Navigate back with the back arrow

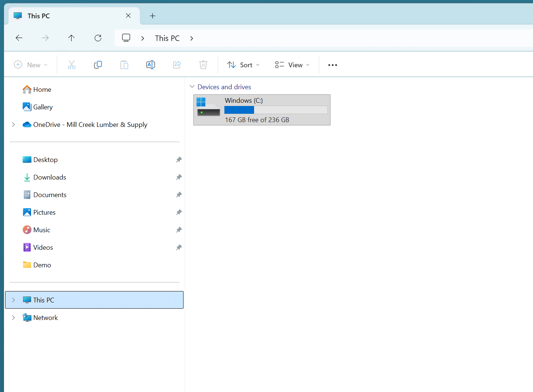[x=19, y=38]
